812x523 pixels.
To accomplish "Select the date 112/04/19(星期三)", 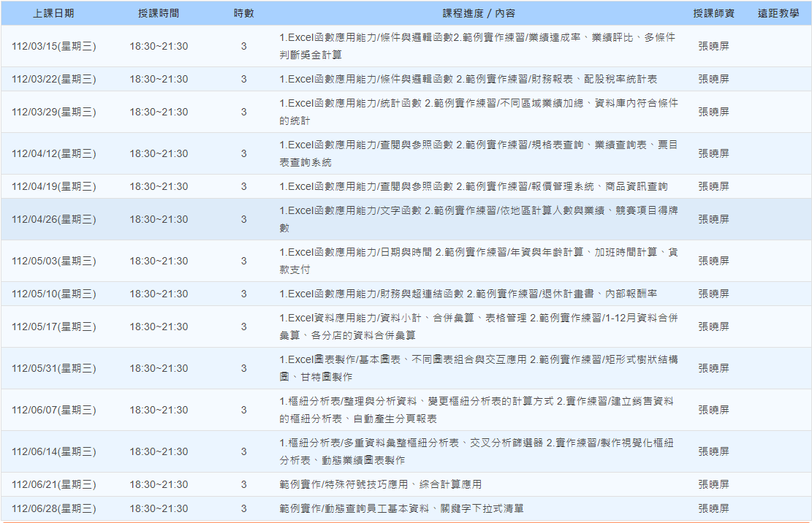I will pyautogui.click(x=54, y=186).
